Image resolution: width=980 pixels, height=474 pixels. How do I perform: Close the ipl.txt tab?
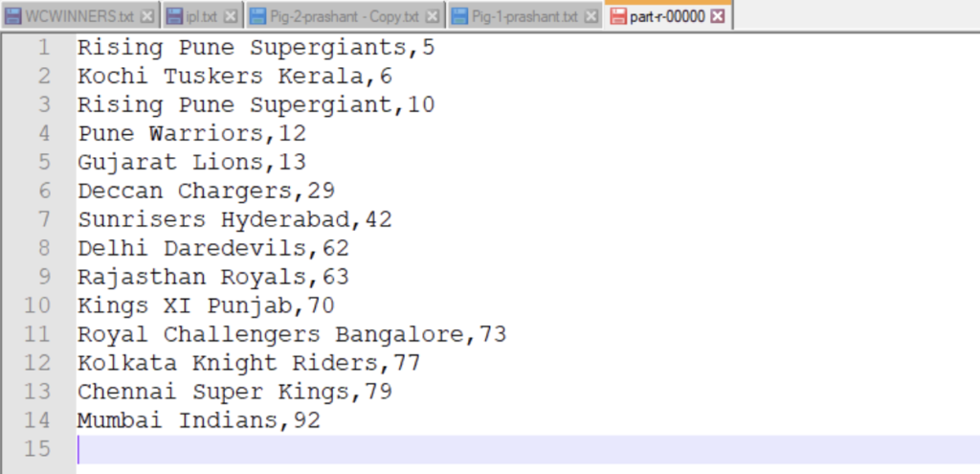click(231, 16)
